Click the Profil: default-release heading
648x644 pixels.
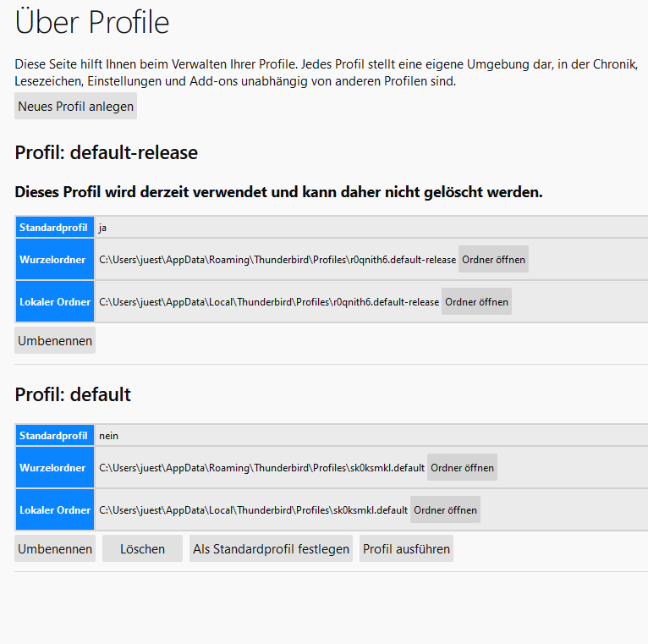click(x=107, y=152)
